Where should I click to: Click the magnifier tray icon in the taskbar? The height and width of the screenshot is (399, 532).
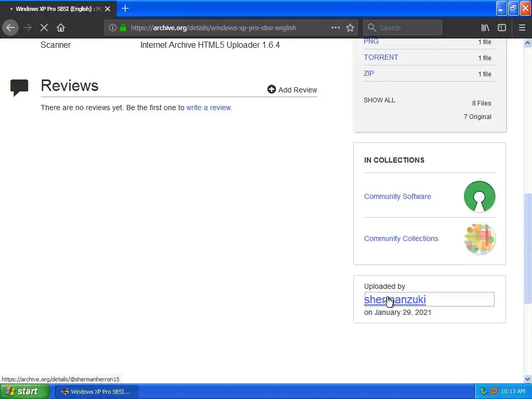pos(494,392)
